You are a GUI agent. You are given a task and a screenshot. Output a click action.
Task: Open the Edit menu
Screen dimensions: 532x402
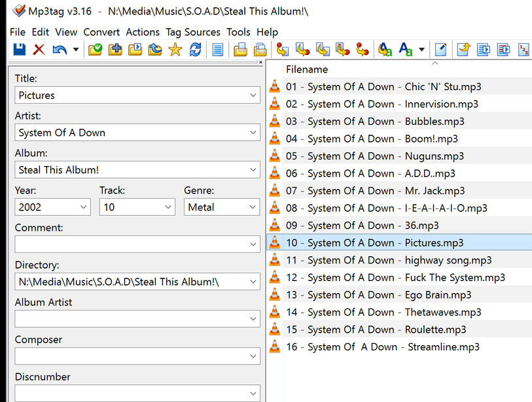[x=41, y=32]
